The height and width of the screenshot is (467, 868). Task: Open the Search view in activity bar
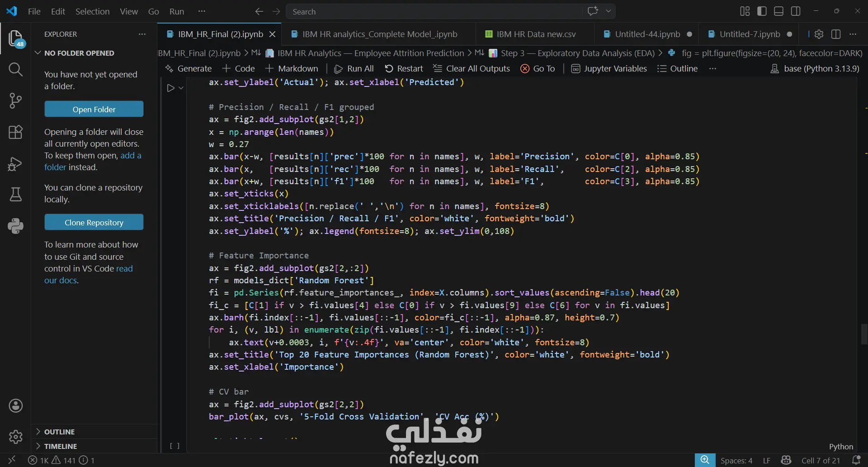point(15,69)
